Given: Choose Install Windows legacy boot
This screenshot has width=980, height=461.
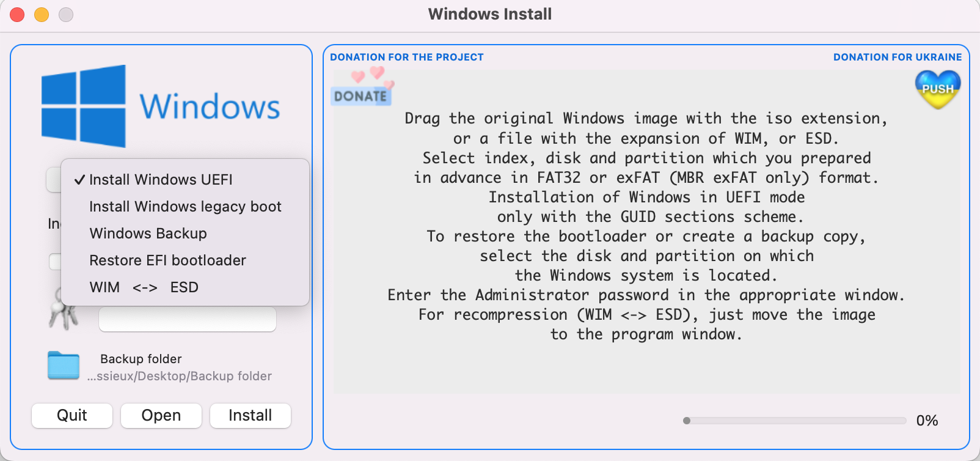Looking at the screenshot, I should click(x=185, y=207).
